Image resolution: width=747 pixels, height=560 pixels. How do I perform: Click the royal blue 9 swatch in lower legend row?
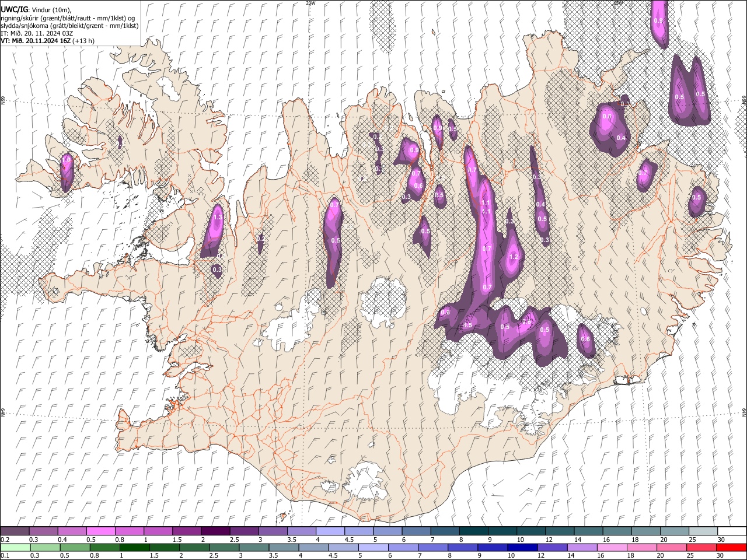[493, 548]
